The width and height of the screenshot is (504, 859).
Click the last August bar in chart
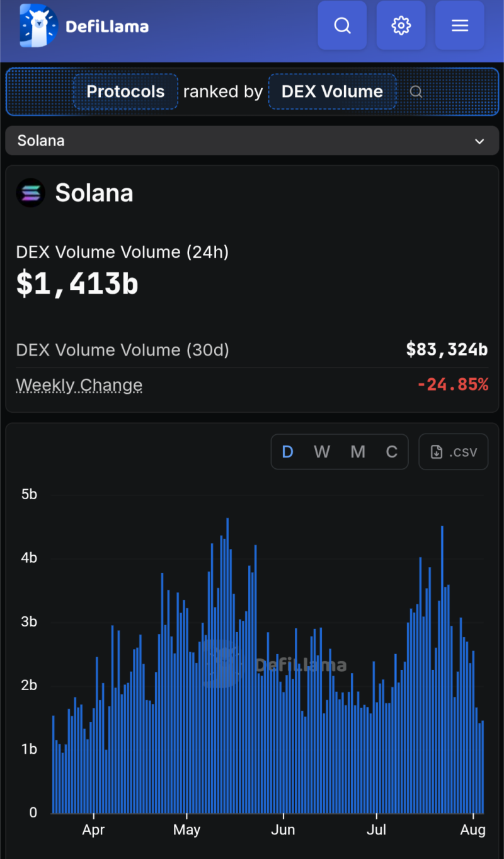483,767
